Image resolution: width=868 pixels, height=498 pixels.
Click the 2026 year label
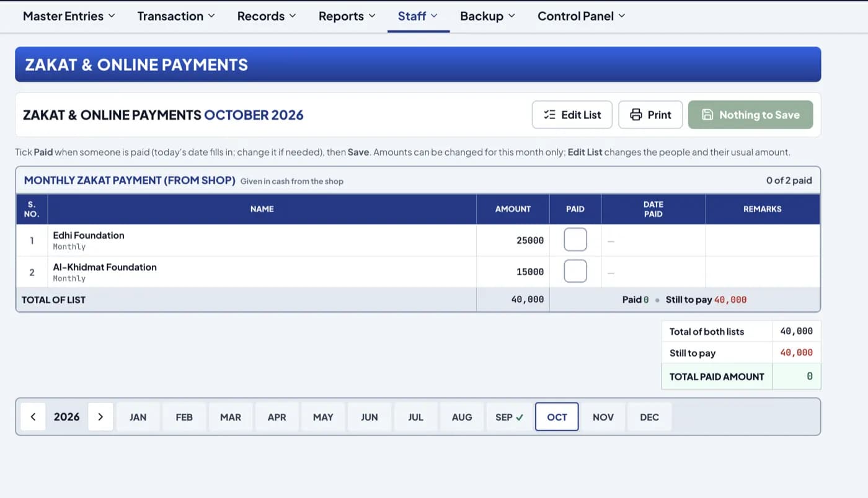click(x=66, y=417)
